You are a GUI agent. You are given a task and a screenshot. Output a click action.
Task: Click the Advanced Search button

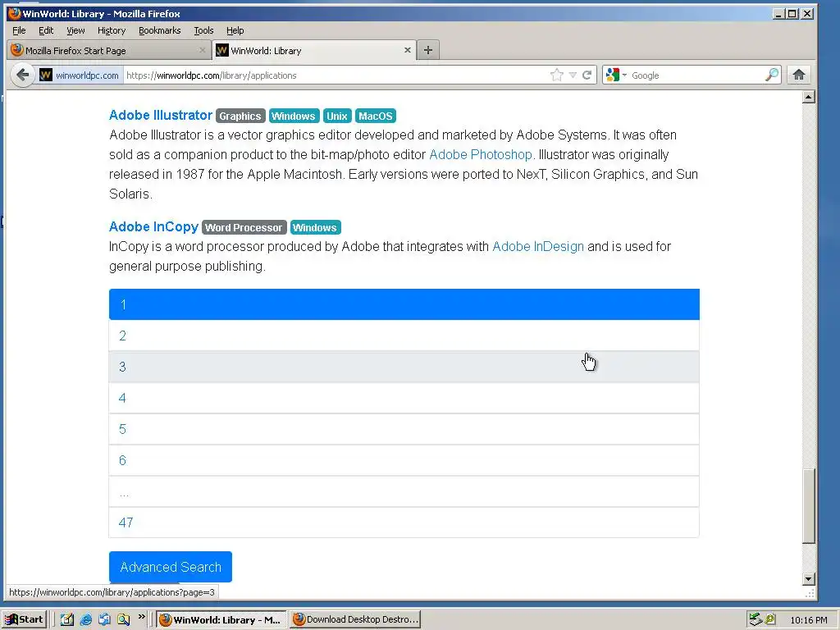(x=171, y=567)
